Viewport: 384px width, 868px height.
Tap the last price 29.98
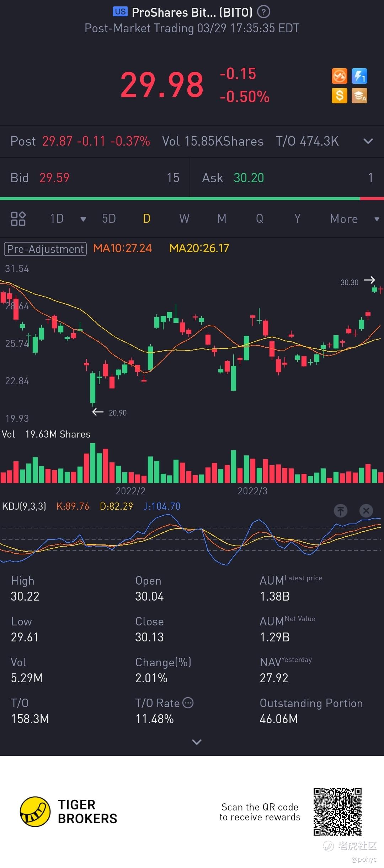click(x=162, y=85)
